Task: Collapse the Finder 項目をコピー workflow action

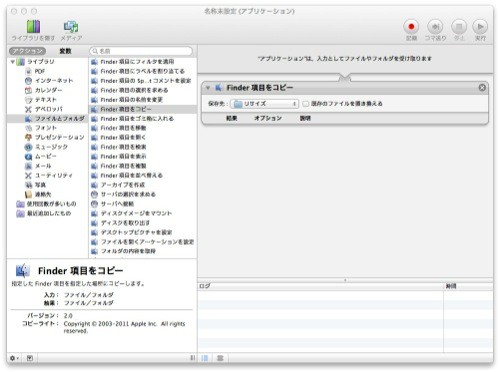Action: point(208,88)
